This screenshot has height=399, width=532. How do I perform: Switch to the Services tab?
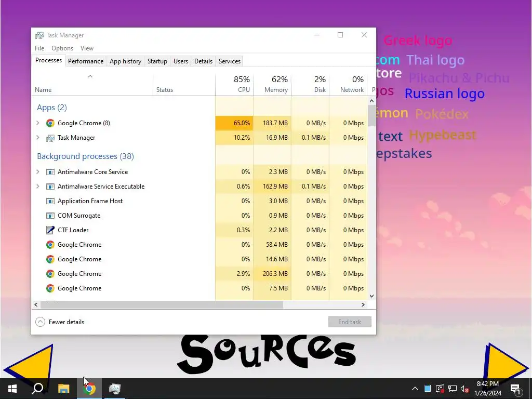[x=229, y=61]
